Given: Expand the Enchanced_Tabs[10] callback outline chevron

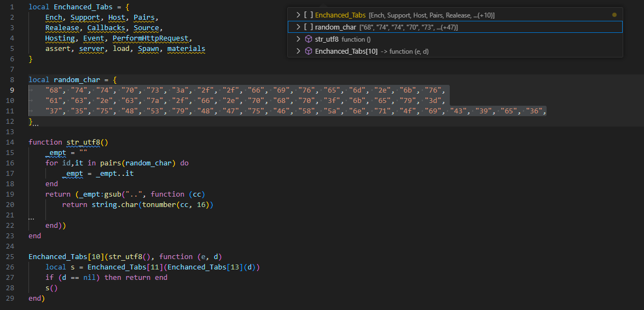Looking at the screenshot, I should point(299,51).
